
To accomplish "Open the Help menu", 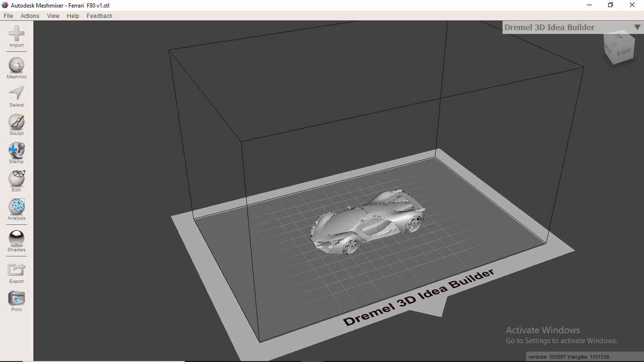I will point(73,16).
